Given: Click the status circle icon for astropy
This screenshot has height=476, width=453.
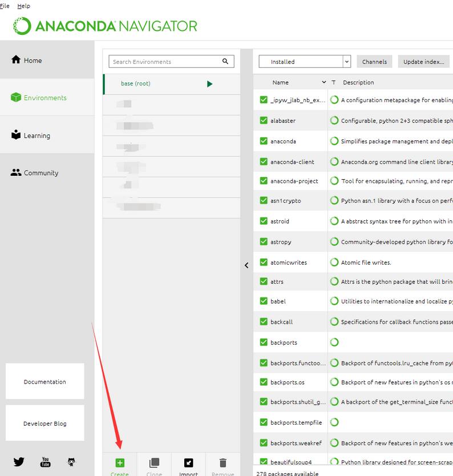Looking at the screenshot, I should [x=334, y=241].
